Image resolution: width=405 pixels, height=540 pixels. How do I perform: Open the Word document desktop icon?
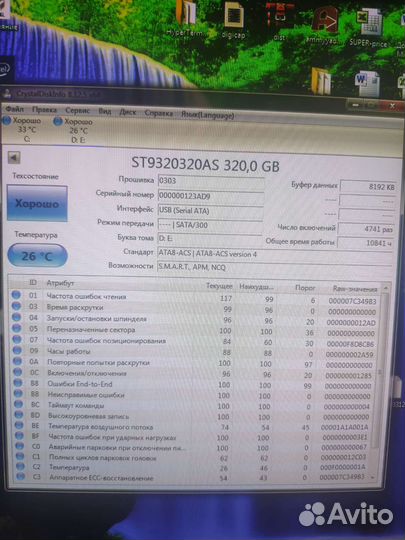pos(366,83)
